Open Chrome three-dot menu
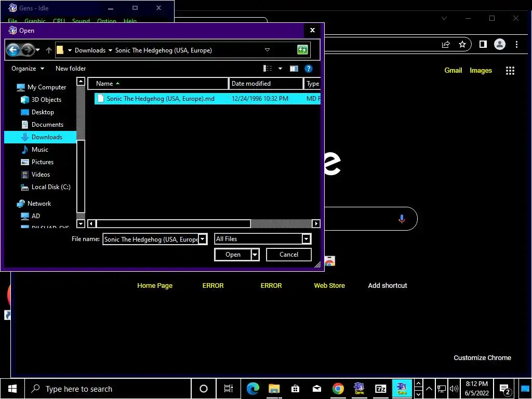The width and height of the screenshot is (532, 399). [516, 44]
